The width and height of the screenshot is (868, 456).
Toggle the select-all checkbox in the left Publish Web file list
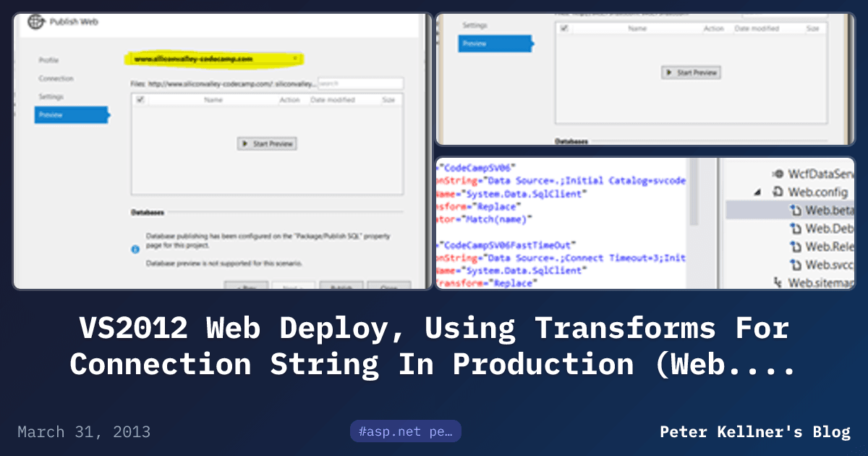140,100
